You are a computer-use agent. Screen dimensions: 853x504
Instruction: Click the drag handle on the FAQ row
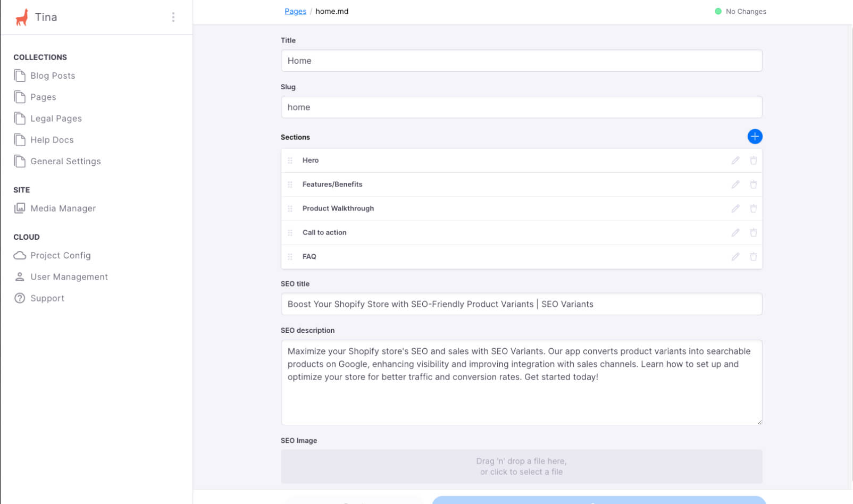(x=290, y=257)
